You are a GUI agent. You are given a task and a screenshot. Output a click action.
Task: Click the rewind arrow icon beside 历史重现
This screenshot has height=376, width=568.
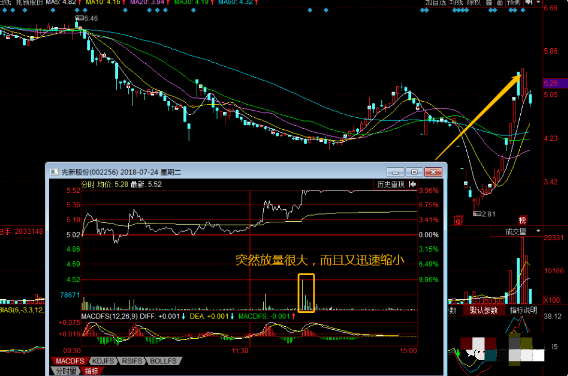[x=412, y=184]
